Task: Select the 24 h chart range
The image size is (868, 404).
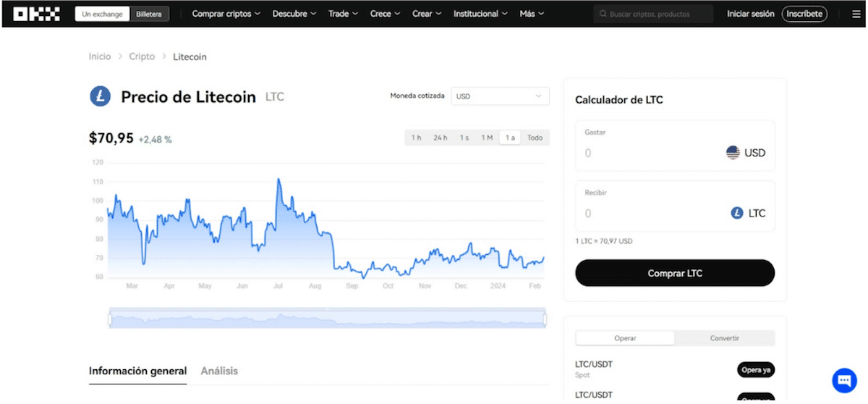Action: (440, 138)
